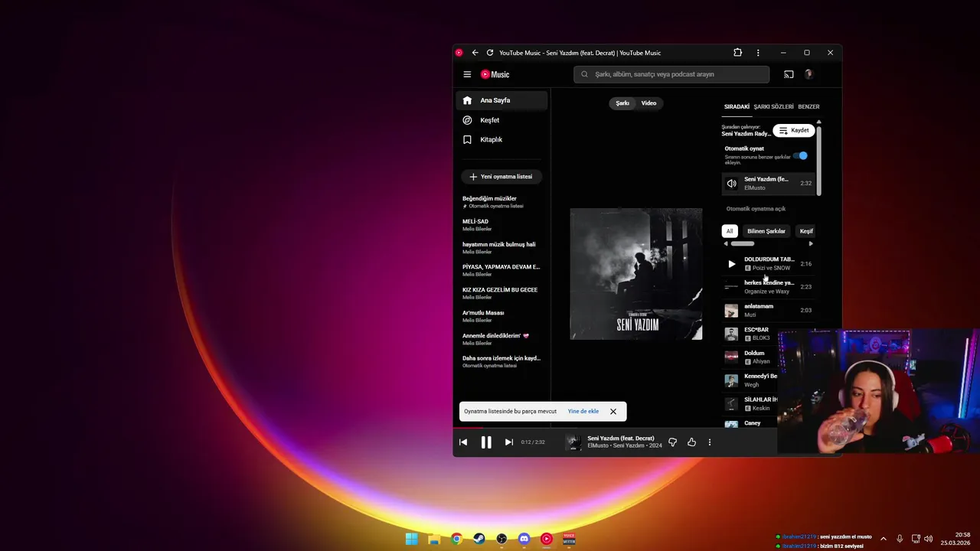Open player bar three-dot more options
Viewport: 980px width, 551px height.
pyautogui.click(x=710, y=442)
